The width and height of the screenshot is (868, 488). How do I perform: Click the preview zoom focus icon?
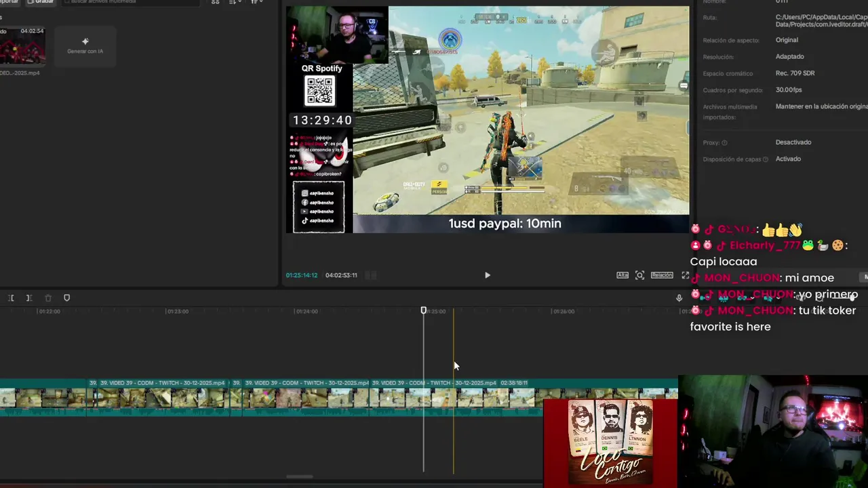point(639,275)
